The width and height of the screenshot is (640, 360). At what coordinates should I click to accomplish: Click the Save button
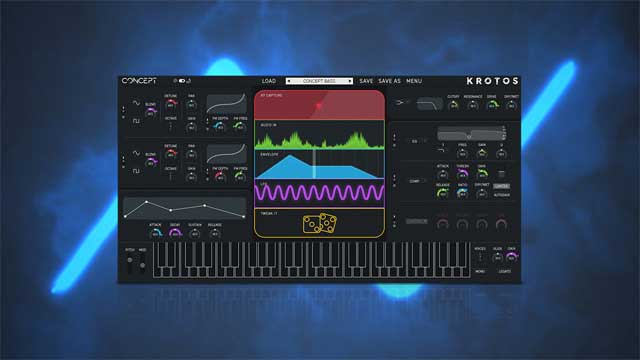pos(366,81)
